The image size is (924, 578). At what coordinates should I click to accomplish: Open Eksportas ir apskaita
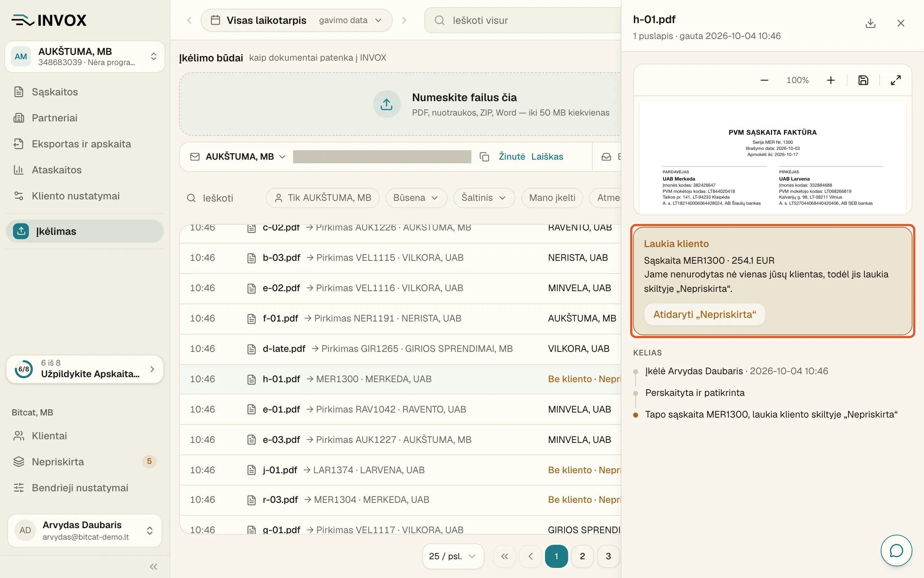[85, 144]
